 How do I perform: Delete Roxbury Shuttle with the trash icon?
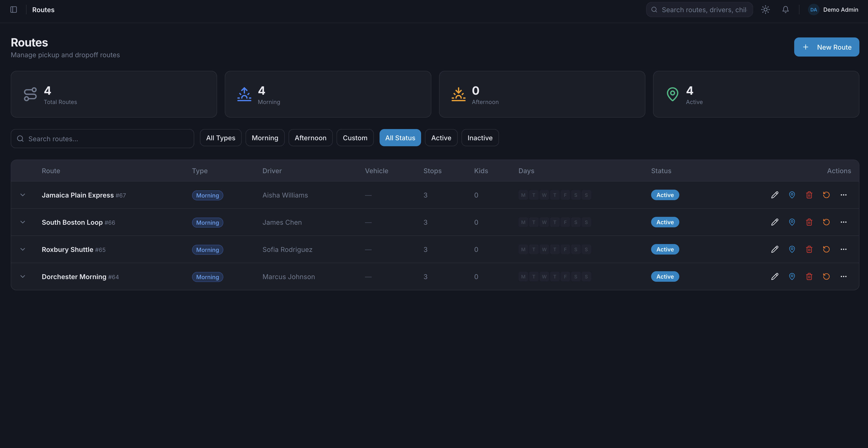(809, 250)
